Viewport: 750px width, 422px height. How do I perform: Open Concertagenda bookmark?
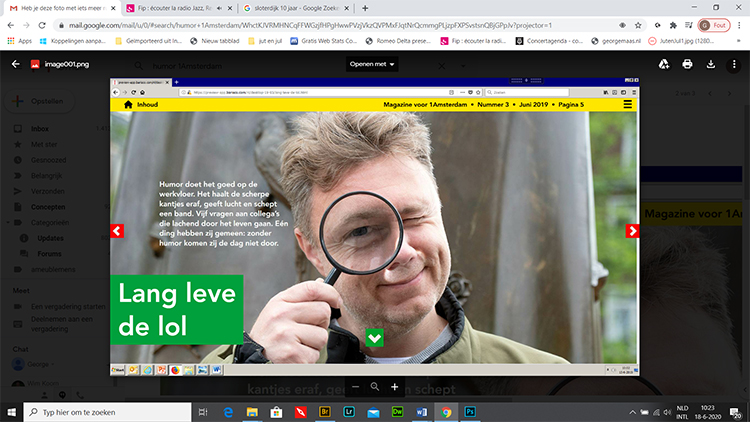[x=549, y=41]
